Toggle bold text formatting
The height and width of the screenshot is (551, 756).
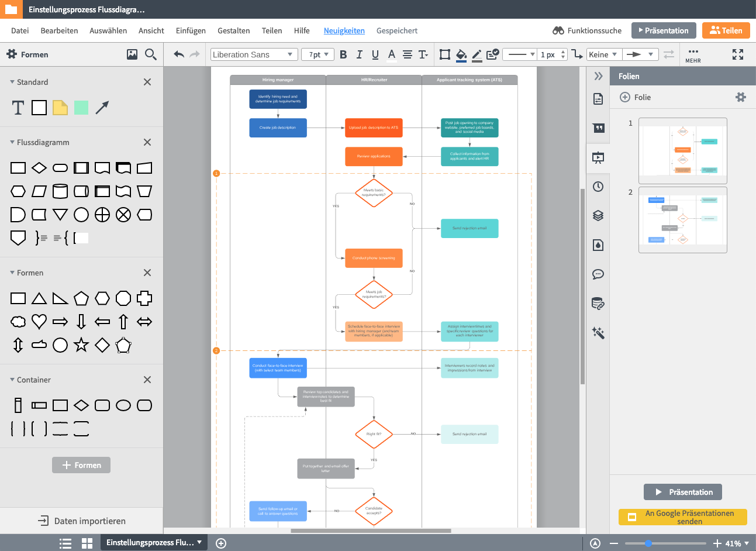(x=343, y=54)
